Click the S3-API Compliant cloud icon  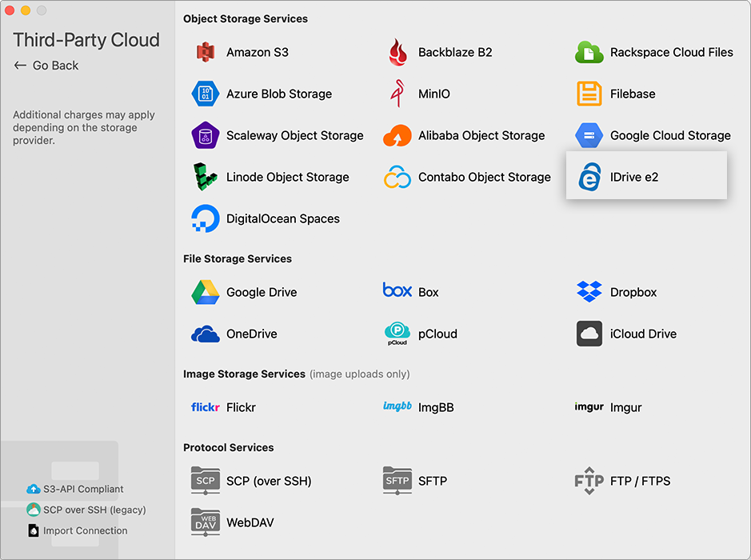tap(33, 489)
